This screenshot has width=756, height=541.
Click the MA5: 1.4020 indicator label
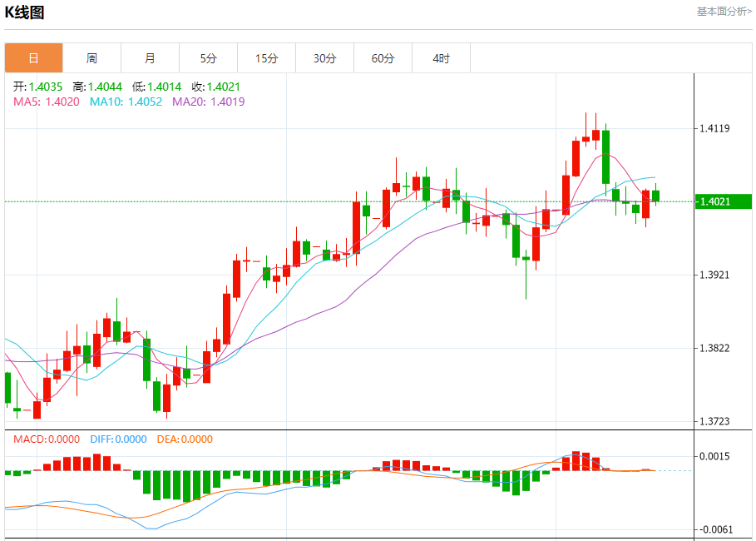pos(47,102)
